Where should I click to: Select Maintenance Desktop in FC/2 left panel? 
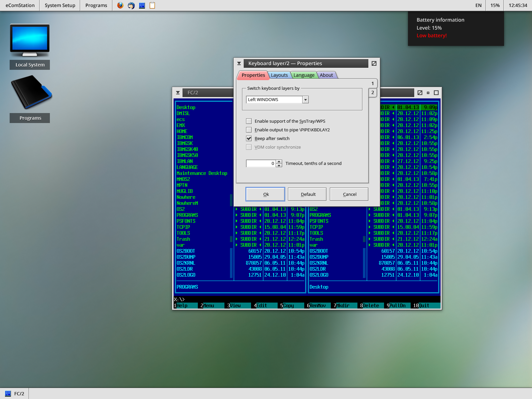click(x=202, y=173)
